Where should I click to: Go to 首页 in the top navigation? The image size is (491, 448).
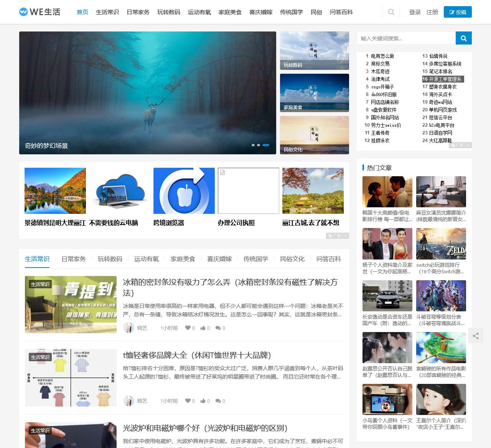pyautogui.click(x=82, y=12)
